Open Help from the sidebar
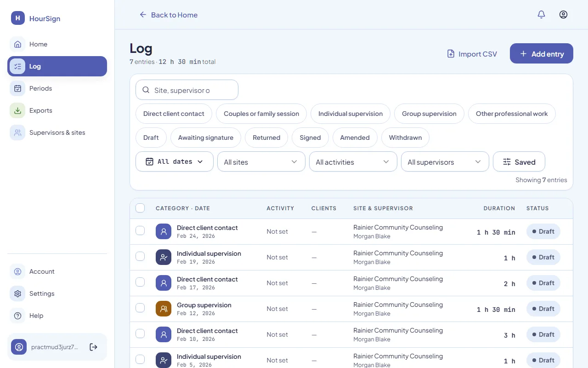This screenshot has height=368, width=588. click(x=57, y=316)
